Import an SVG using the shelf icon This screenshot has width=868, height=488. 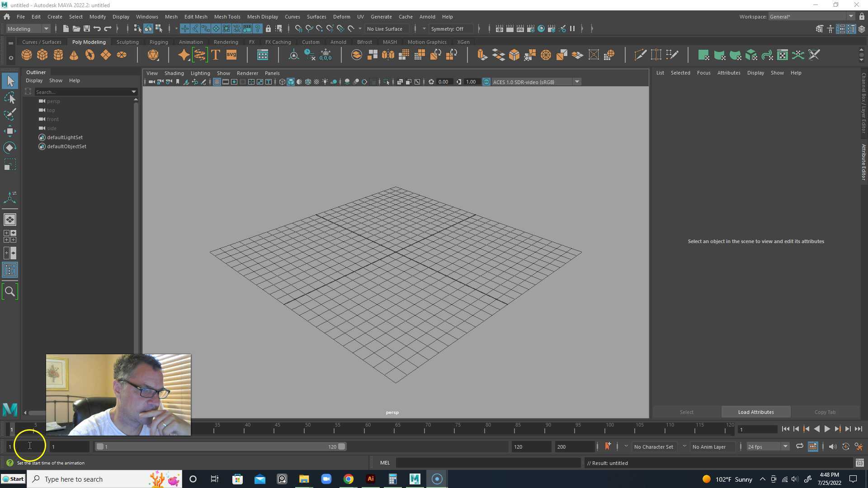231,55
